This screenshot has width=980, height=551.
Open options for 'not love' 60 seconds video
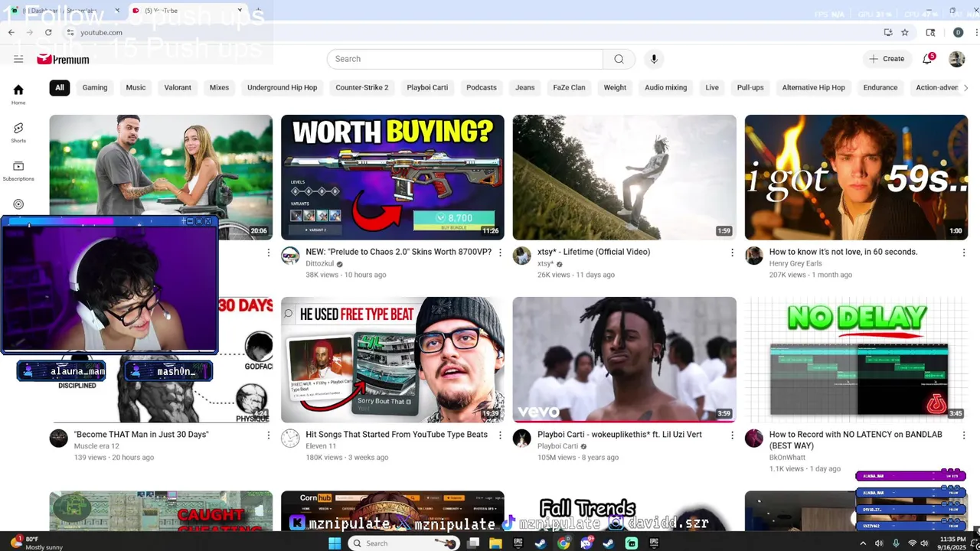coord(964,252)
